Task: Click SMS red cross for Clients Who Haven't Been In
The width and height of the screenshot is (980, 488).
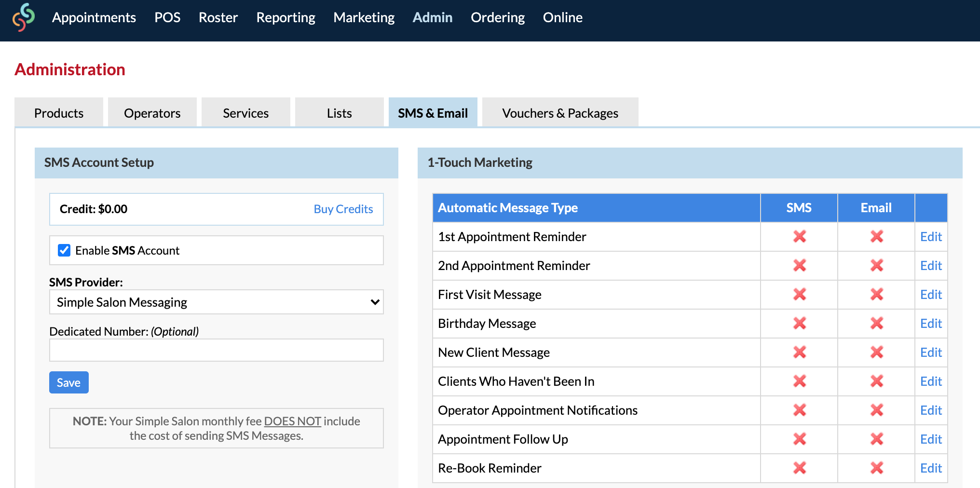Action: (800, 381)
